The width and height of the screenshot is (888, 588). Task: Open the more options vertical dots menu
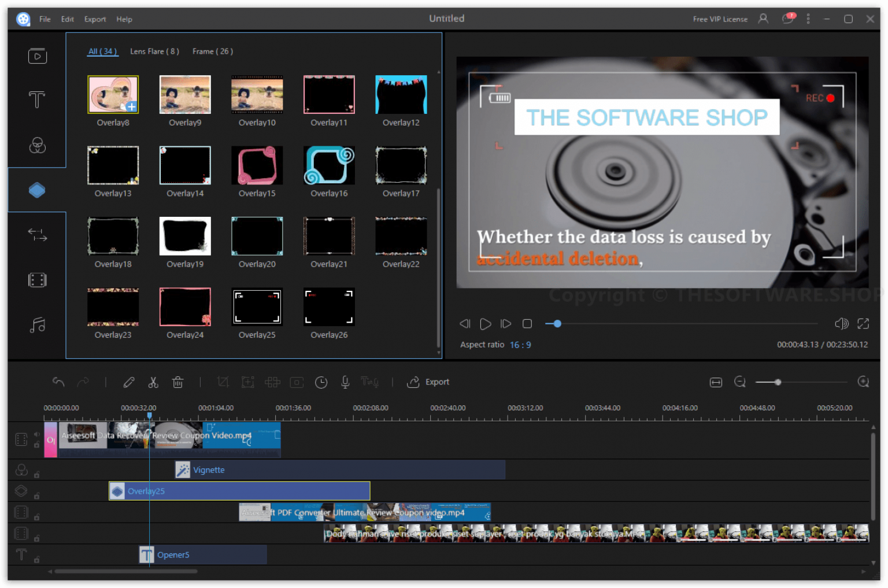[808, 19]
